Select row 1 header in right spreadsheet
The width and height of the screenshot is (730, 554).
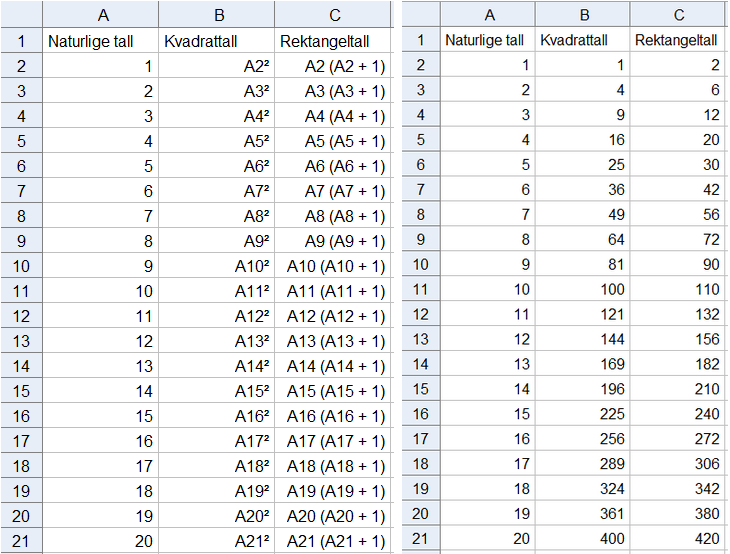[421, 41]
